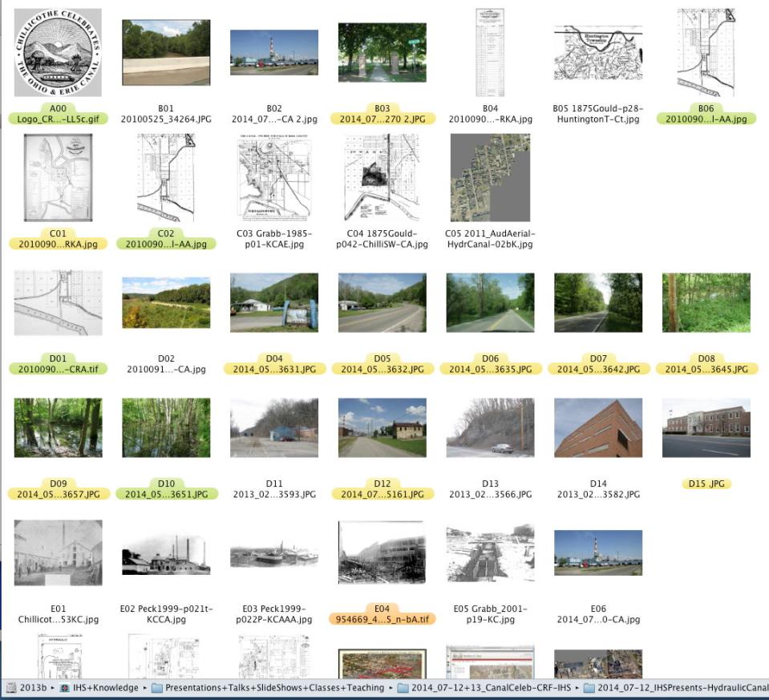Select the D13 hillside with car photo
Viewport: 769px width, 700px height.
490,427
